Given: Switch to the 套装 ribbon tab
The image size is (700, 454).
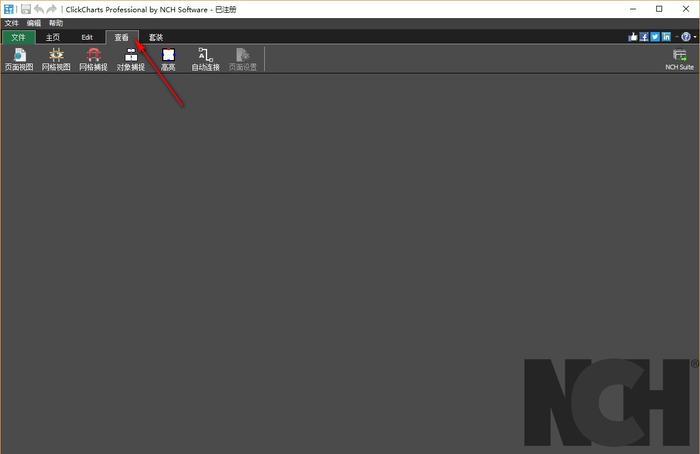Looking at the screenshot, I should pos(156,37).
